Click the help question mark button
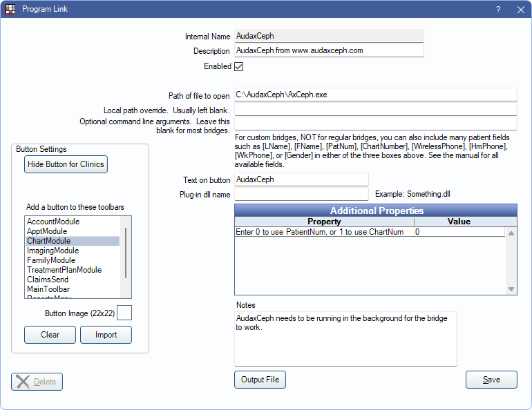 click(498, 10)
